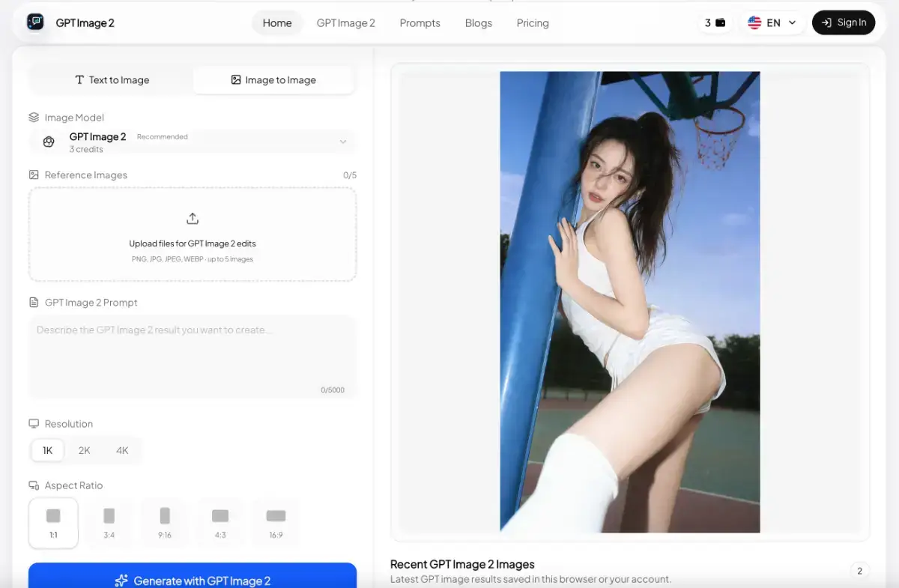Switch to the Text to Image tab
899x588 pixels.
(112, 80)
